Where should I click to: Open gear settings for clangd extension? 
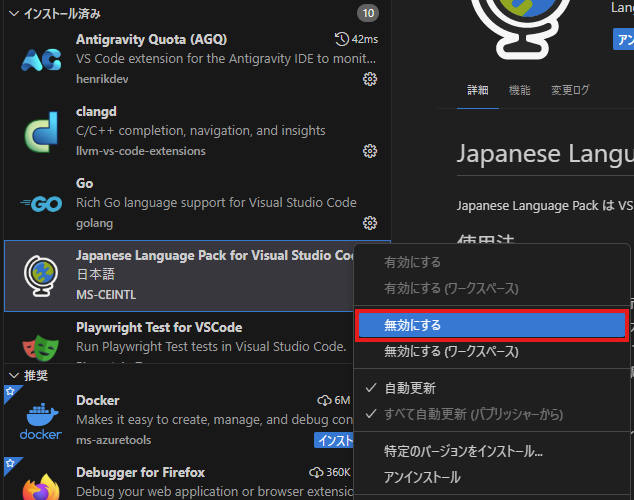370,151
